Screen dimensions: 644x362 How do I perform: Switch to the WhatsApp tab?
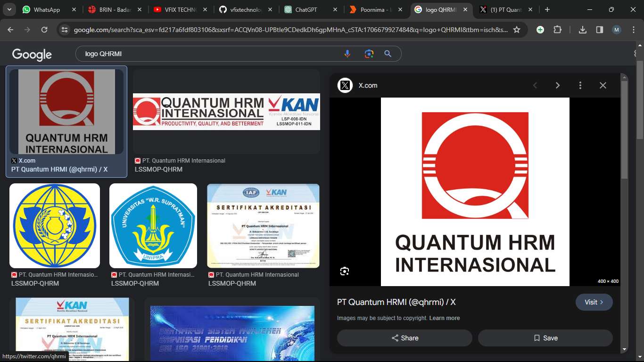pos(46,9)
